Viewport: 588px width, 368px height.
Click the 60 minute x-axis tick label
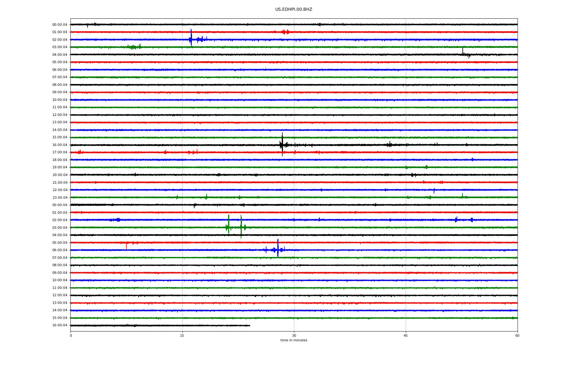tap(517, 335)
